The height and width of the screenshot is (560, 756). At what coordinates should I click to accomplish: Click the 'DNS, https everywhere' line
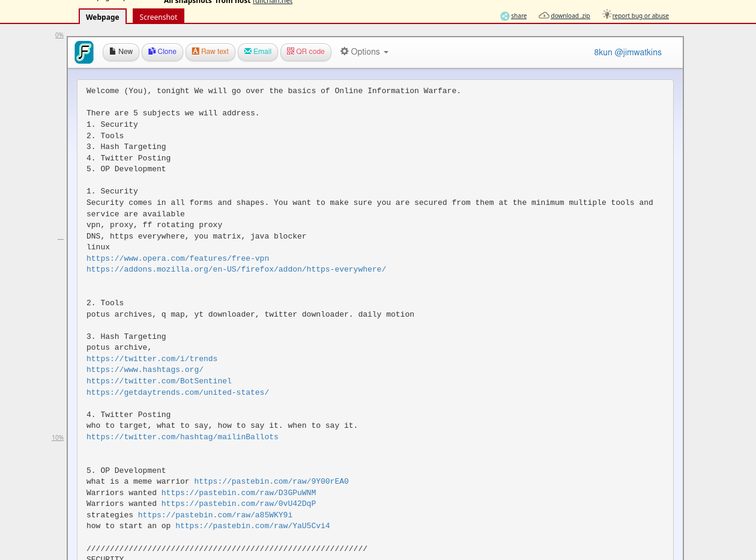[196, 237]
